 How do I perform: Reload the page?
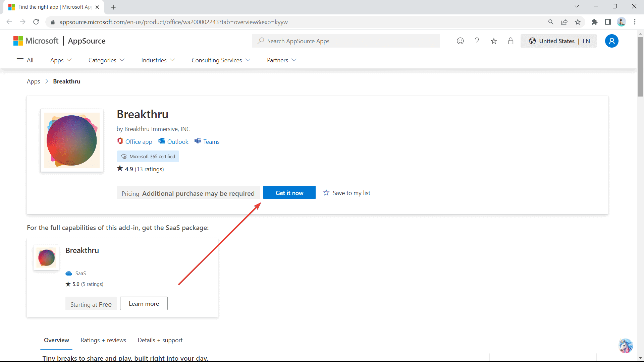(x=36, y=22)
